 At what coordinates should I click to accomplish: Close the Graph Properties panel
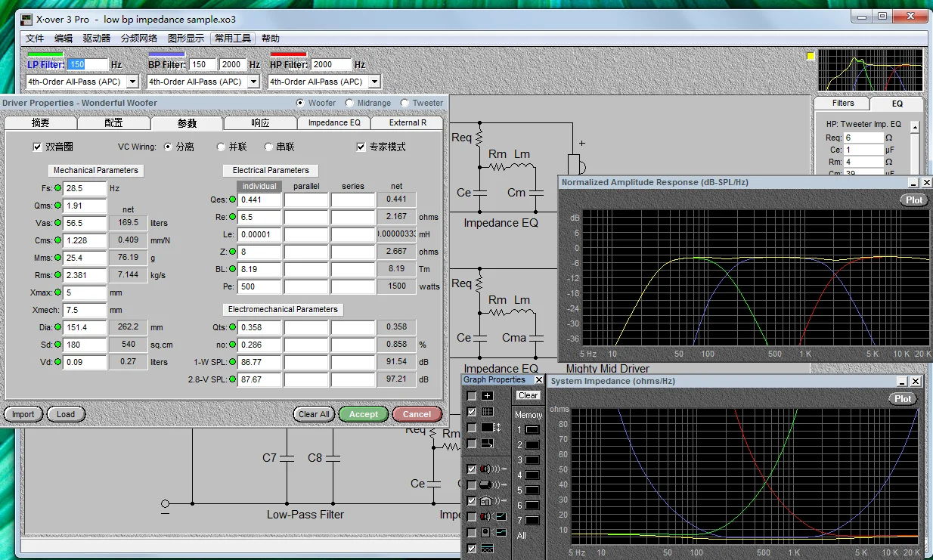538,380
